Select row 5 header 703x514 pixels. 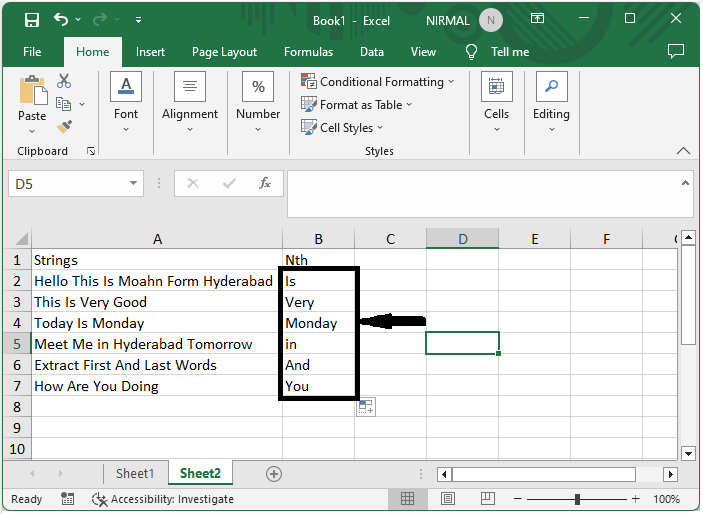17,344
